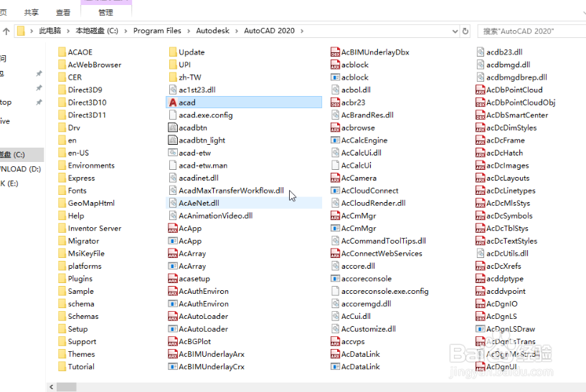Click the Update folder icon
This screenshot has width=586, height=392.
(x=173, y=52)
